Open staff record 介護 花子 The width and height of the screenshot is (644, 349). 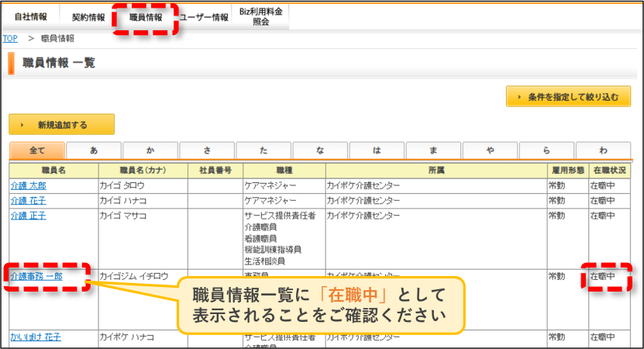[29, 201]
